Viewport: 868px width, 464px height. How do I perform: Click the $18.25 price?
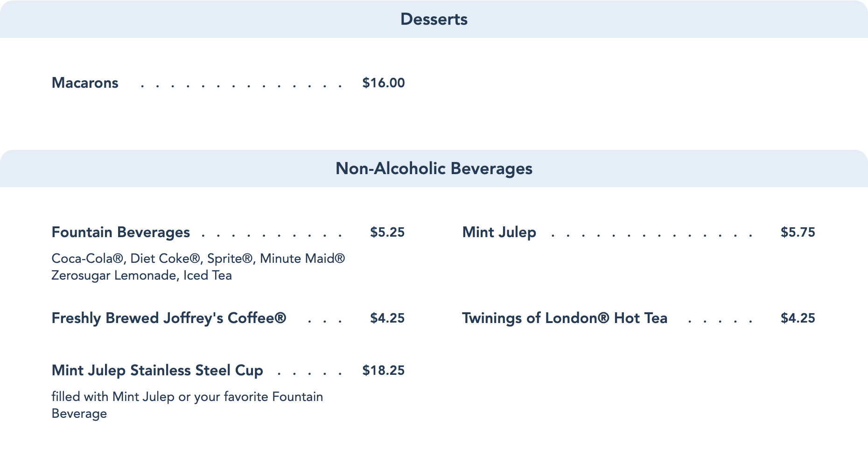(383, 370)
